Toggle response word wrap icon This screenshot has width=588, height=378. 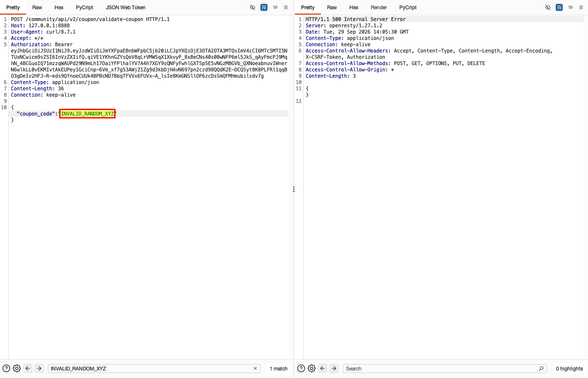559,8
